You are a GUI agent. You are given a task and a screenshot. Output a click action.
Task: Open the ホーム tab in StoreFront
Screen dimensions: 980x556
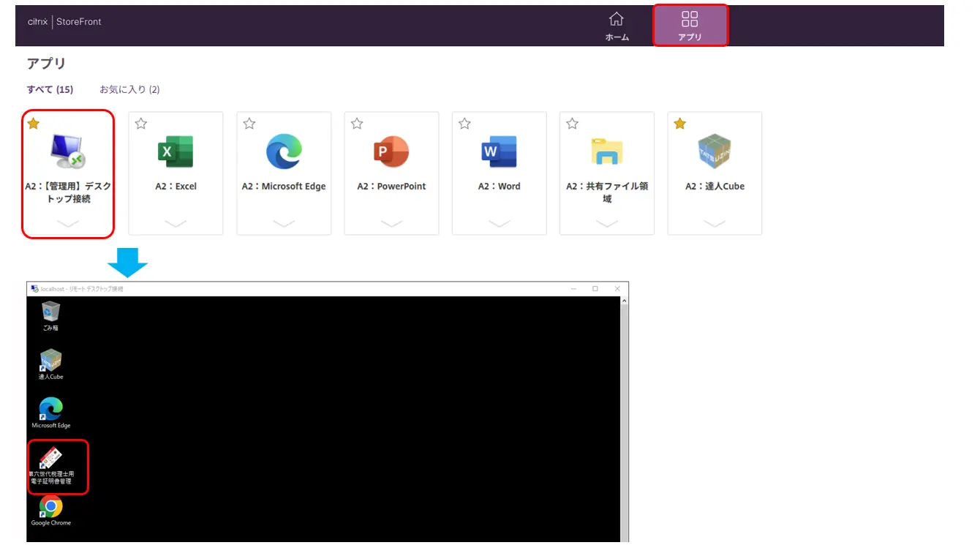click(x=617, y=26)
